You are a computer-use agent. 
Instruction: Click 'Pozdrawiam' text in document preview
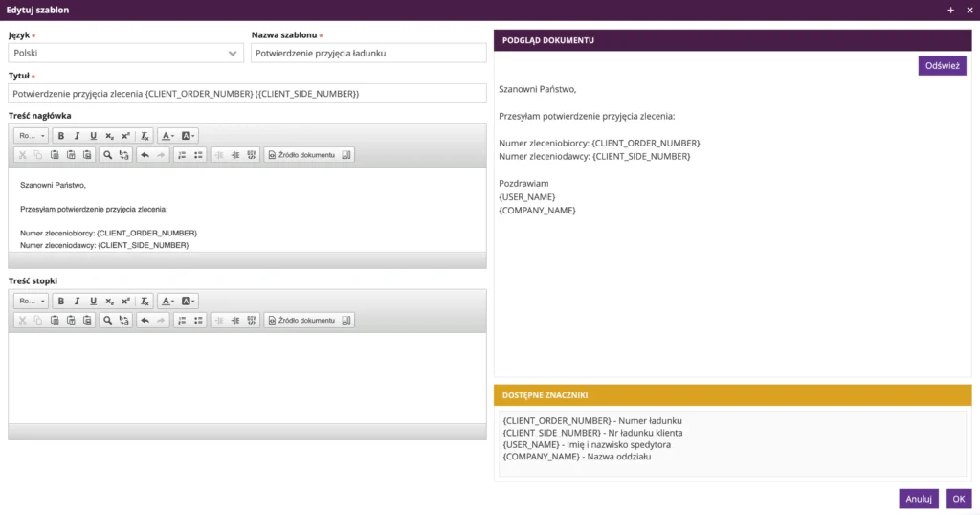coord(523,184)
